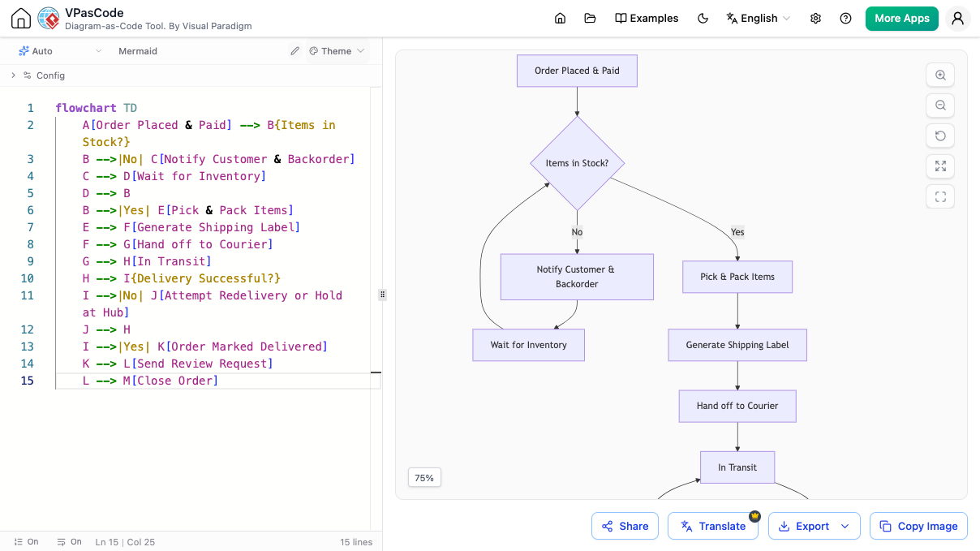This screenshot has width=980, height=551.
Task: Open the Auto mode dropdown
Action: click(x=61, y=51)
